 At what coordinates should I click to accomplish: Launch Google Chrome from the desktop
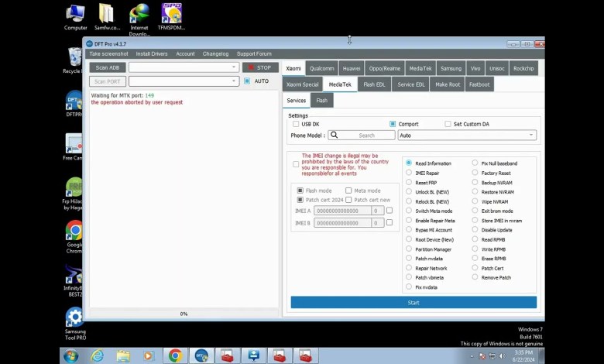74,231
